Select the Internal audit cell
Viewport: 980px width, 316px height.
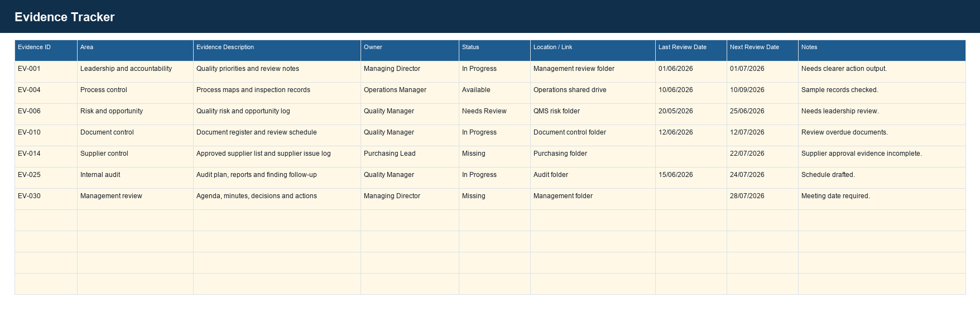coord(135,178)
